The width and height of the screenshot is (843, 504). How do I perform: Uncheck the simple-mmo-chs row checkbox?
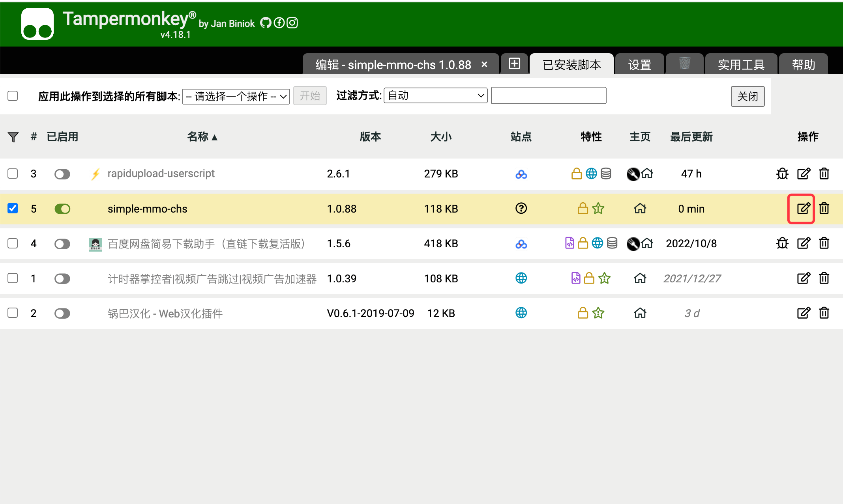pyautogui.click(x=13, y=208)
